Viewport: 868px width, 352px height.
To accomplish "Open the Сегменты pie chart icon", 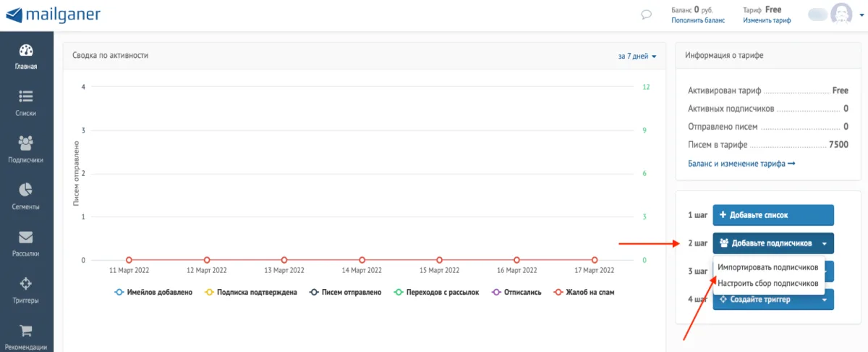I will (x=26, y=190).
